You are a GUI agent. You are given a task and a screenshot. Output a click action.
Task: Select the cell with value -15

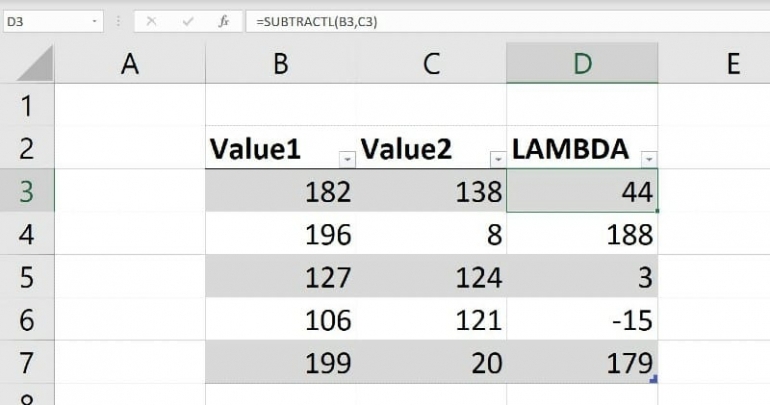[x=582, y=320]
